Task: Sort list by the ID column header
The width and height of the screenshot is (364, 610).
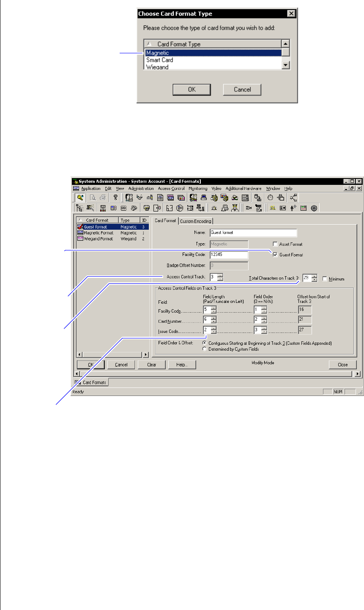Action: point(144,220)
